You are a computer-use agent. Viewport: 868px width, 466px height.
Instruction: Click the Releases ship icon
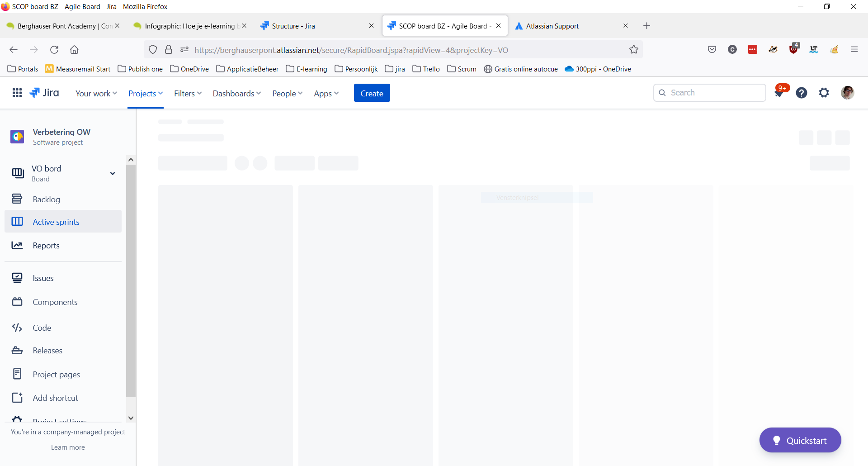pyautogui.click(x=17, y=350)
